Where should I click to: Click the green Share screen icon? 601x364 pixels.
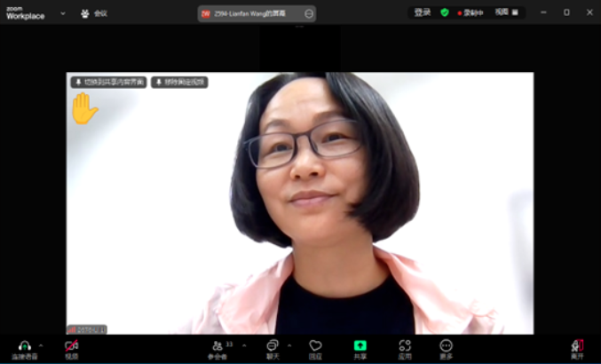click(x=360, y=344)
